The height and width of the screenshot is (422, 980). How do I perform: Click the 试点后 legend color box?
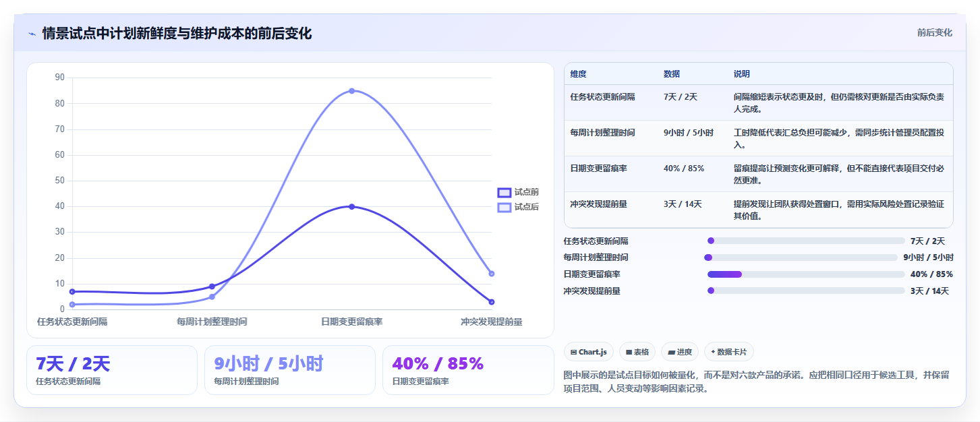click(x=504, y=207)
